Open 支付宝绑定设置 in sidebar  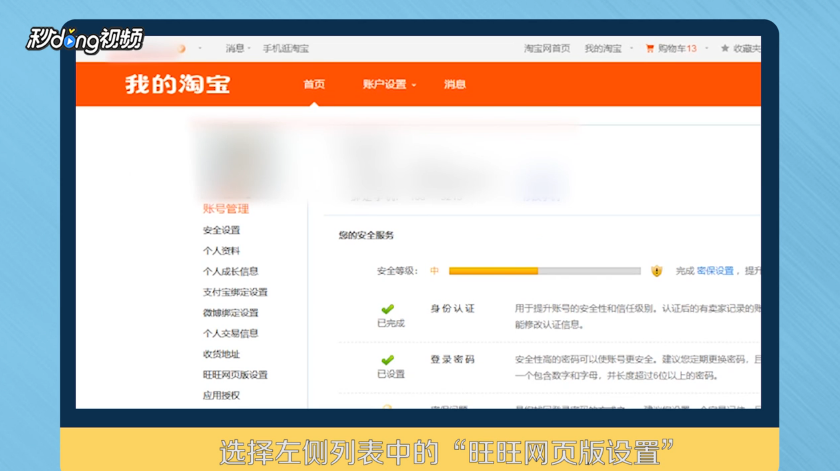click(x=235, y=292)
